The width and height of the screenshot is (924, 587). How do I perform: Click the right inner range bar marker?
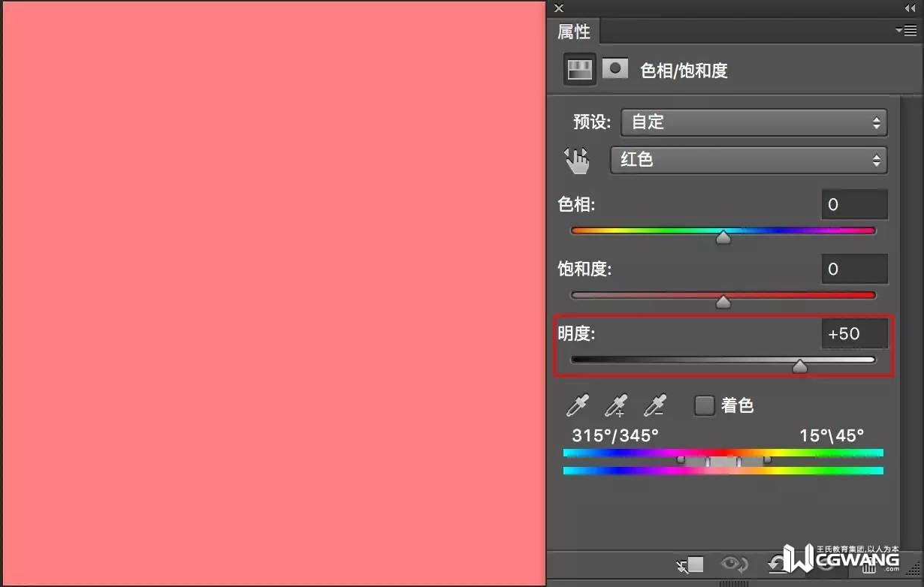coord(738,462)
